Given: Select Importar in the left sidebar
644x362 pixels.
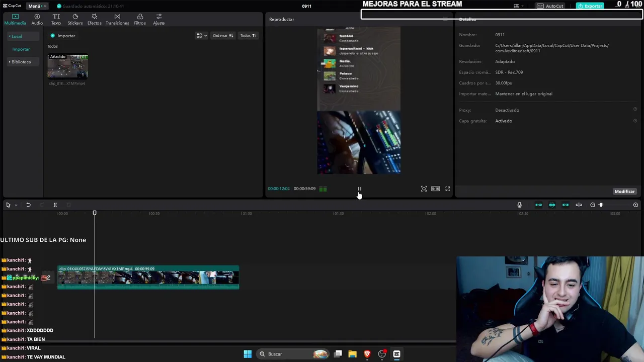Looking at the screenshot, I should pyautogui.click(x=21, y=49).
